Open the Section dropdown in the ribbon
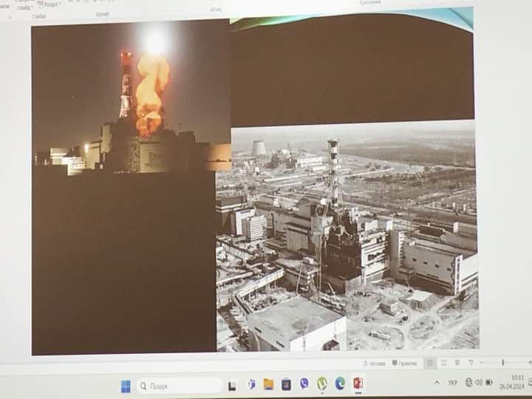532x399 pixels. click(x=50, y=4)
